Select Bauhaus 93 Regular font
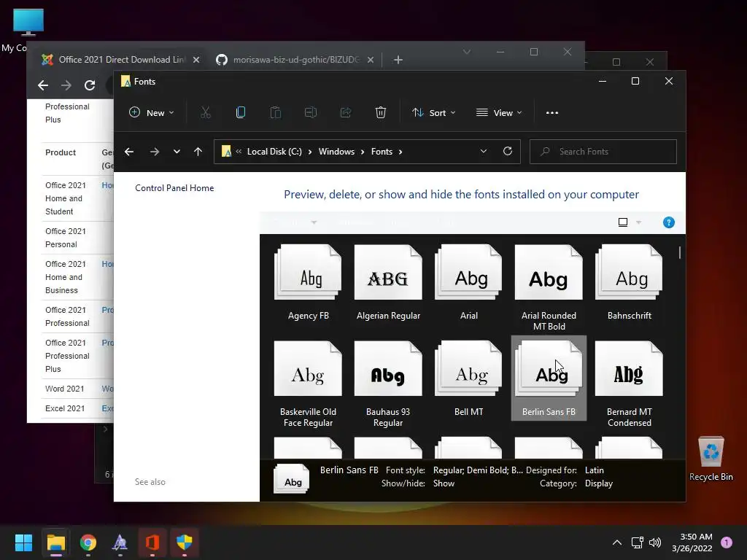 tap(388, 384)
